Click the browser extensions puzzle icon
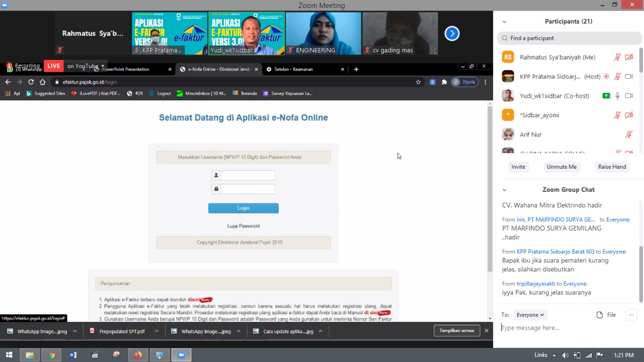The height and width of the screenshot is (362, 644). pyautogui.click(x=444, y=82)
